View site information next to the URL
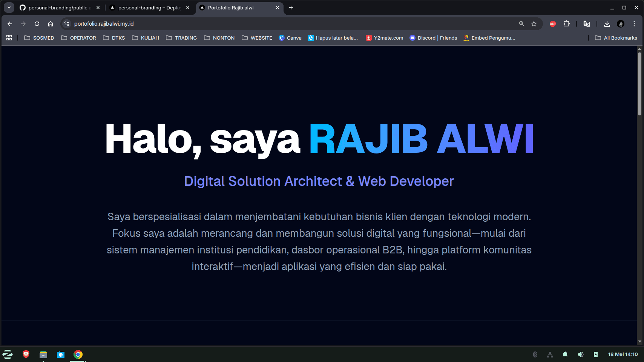Screen dimensions: 644x362 click(67, 24)
